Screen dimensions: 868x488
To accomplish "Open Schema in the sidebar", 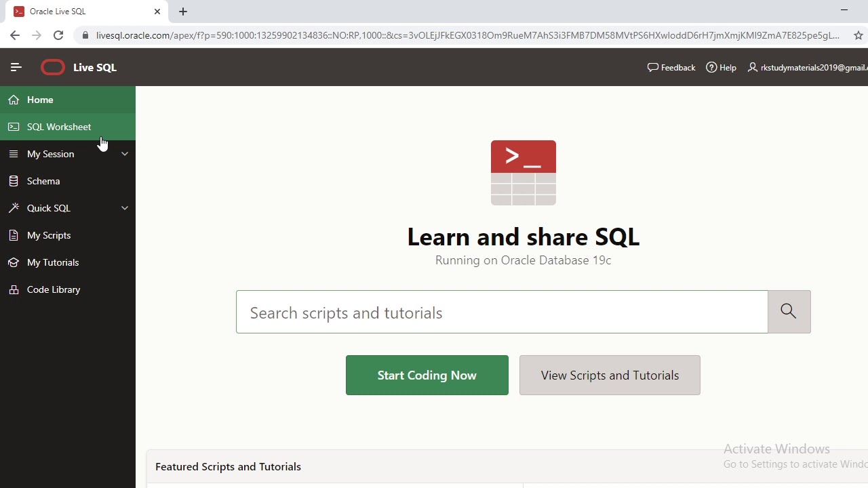I will click(68, 181).
